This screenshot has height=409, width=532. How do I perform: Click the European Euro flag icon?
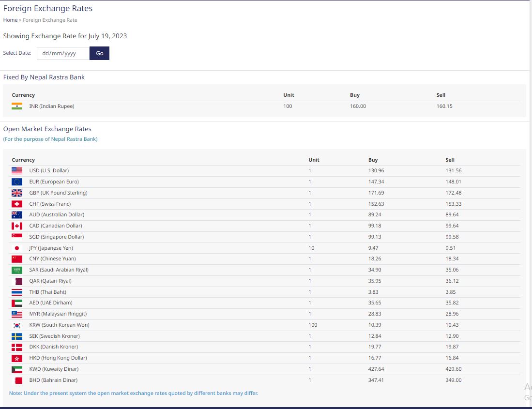16,182
